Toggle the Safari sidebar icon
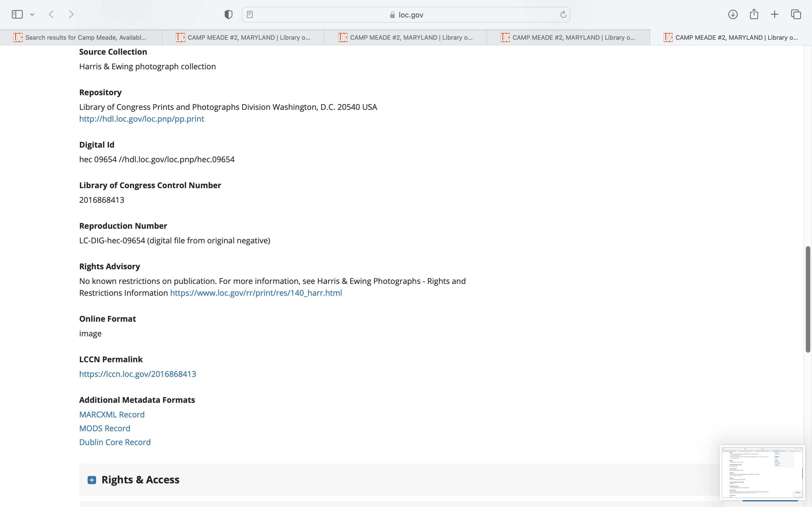 point(17,14)
